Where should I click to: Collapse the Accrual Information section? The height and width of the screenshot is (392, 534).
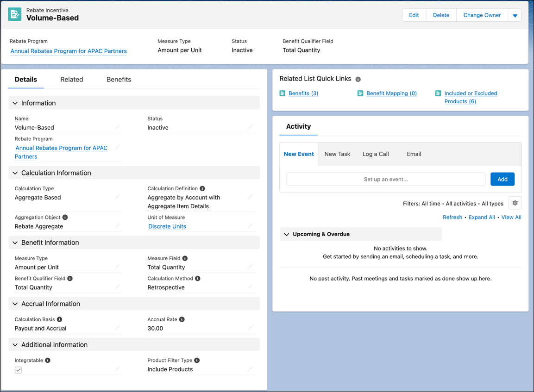[x=15, y=304]
